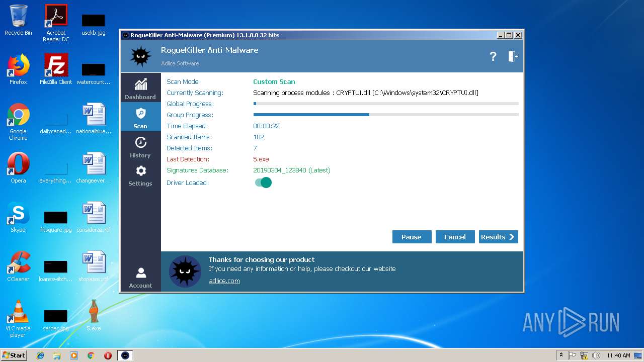The image size is (644, 362).
Task: Open the media player taskbar icon
Action: (x=74, y=355)
